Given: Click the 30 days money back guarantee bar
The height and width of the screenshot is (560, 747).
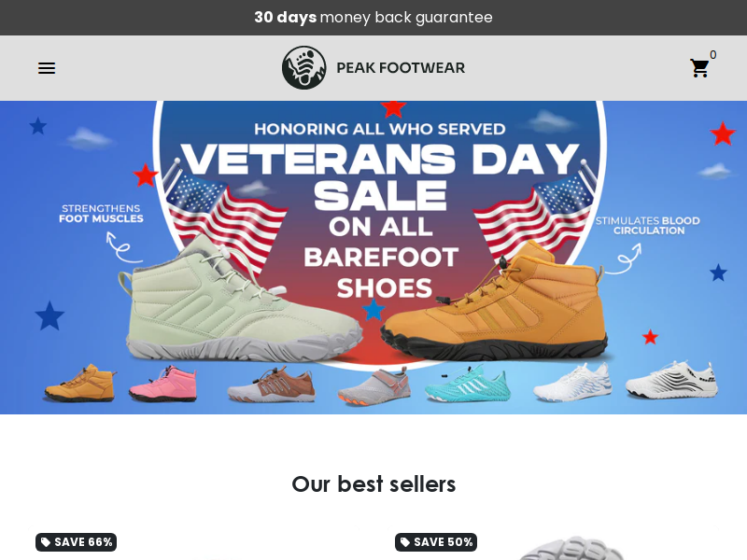Looking at the screenshot, I should click(373, 18).
